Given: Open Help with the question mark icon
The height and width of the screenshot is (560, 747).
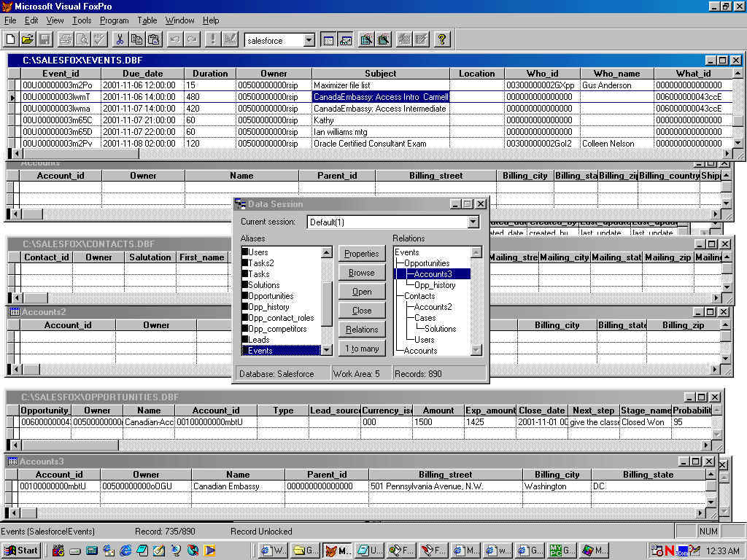Looking at the screenshot, I should [441, 39].
